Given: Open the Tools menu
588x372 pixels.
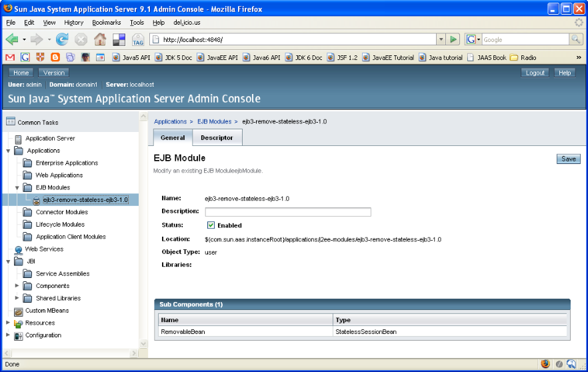Looking at the screenshot, I should (137, 23).
